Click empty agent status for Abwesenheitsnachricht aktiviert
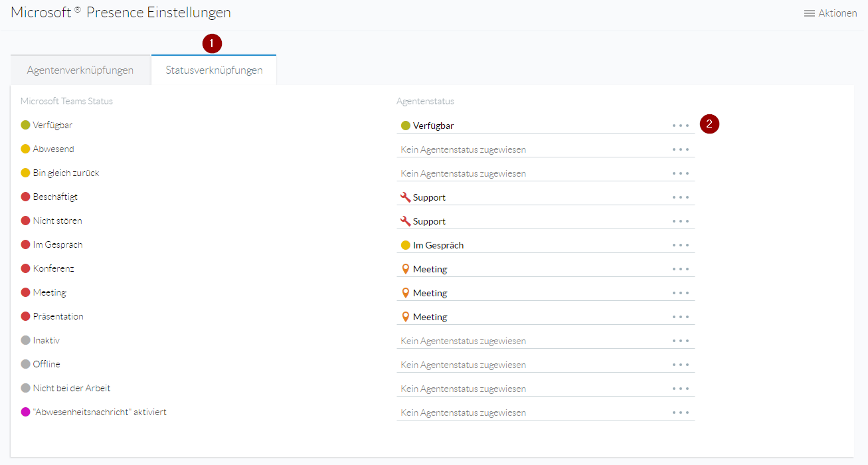Image resolution: width=868 pixels, height=465 pixels. [546, 413]
